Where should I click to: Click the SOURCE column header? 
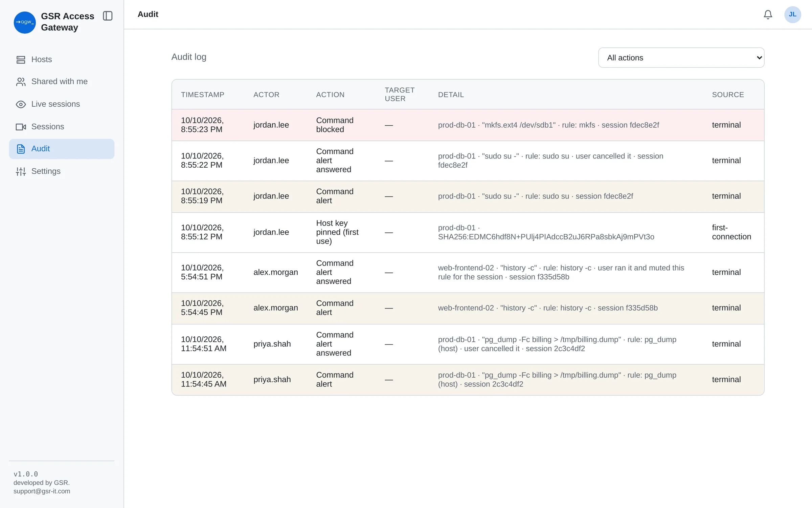pyautogui.click(x=728, y=94)
